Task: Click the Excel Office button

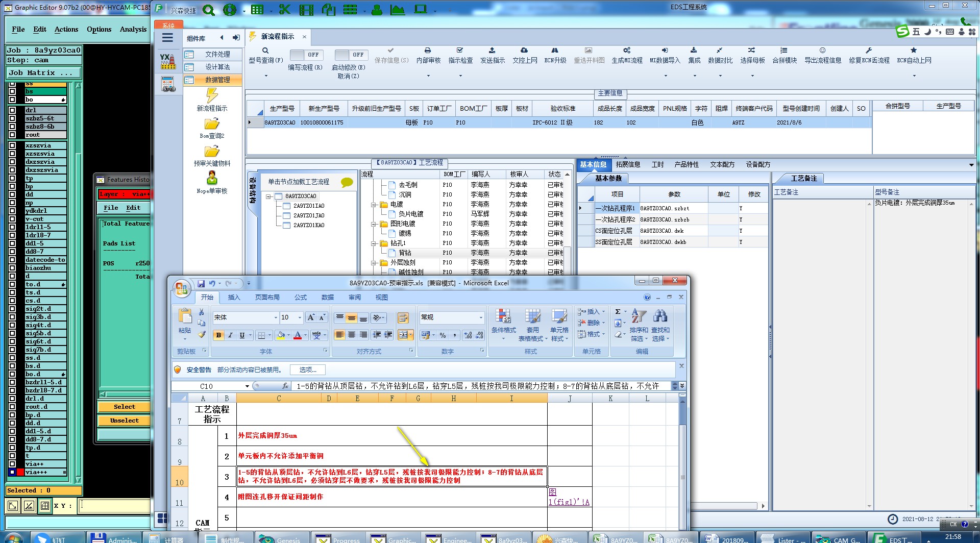Action: [181, 288]
